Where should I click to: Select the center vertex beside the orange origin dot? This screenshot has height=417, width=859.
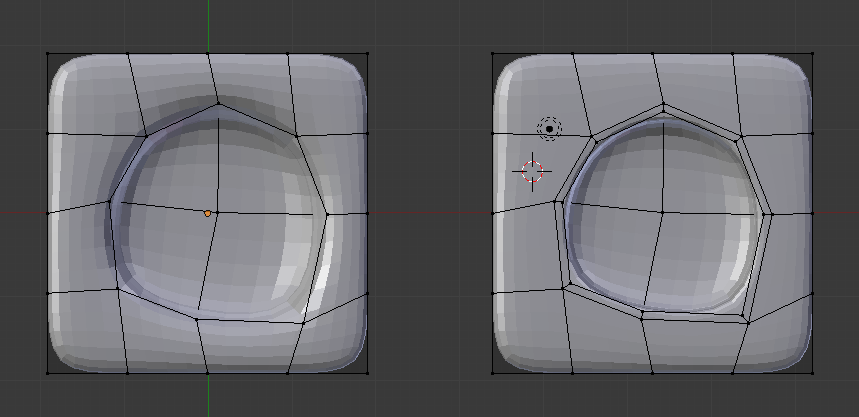click(x=216, y=212)
